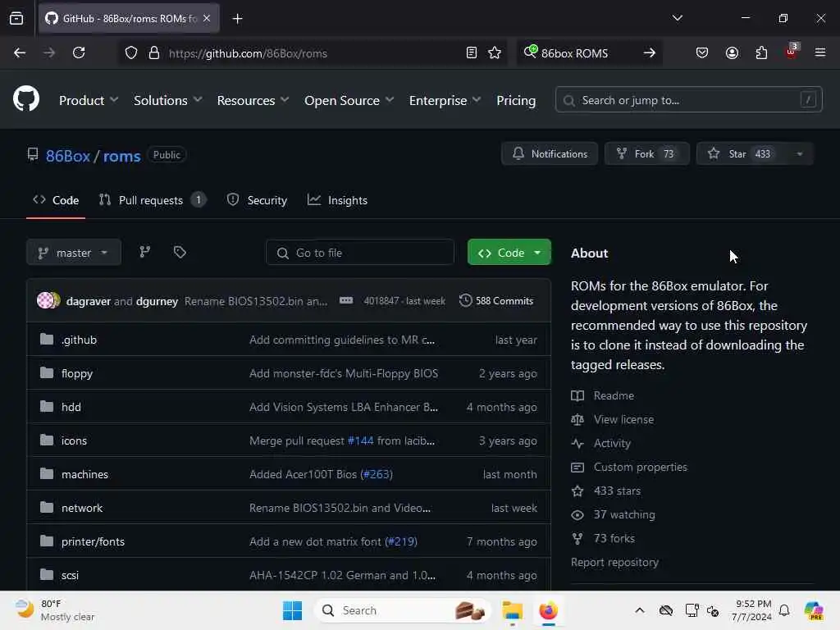Open Pocket save icon
The width and height of the screenshot is (840, 630).
coord(702,52)
